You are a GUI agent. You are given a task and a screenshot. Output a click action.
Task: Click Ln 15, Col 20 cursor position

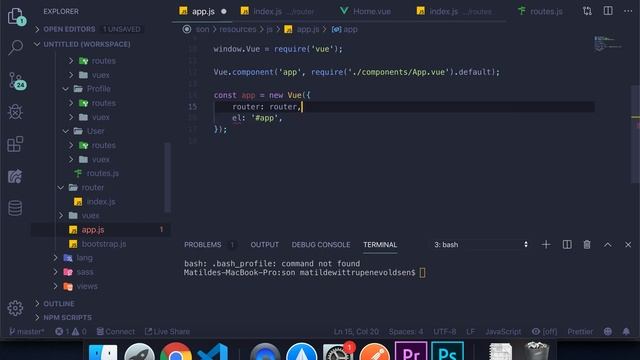tap(356, 331)
